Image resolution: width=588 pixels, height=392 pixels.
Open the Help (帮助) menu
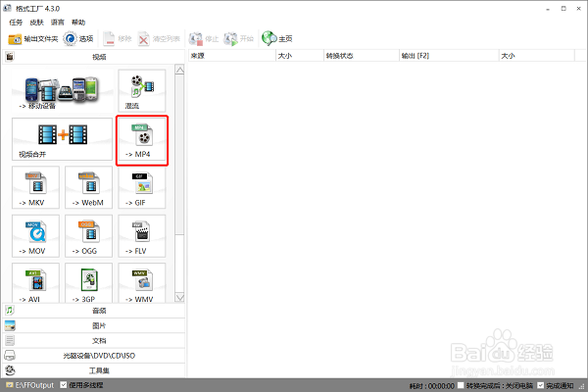(x=78, y=23)
